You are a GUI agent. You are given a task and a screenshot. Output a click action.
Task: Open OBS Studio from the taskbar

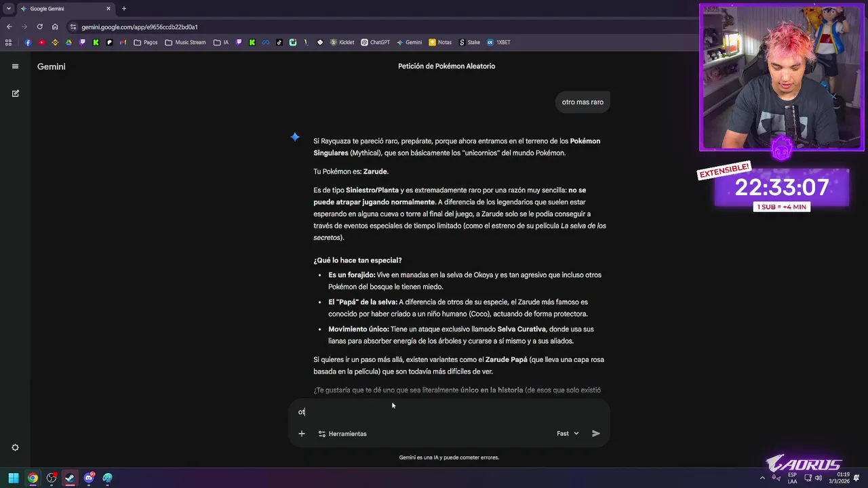pyautogui.click(x=52, y=478)
